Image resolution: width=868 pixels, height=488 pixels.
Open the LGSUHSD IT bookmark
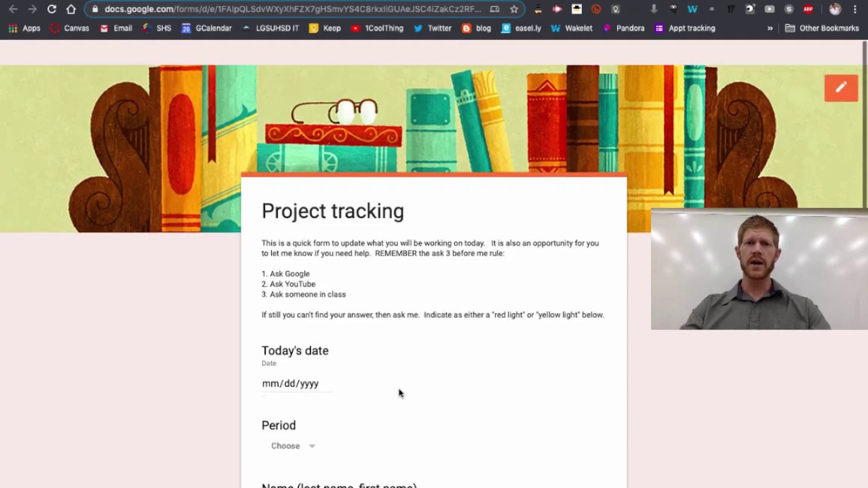(270, 28)
